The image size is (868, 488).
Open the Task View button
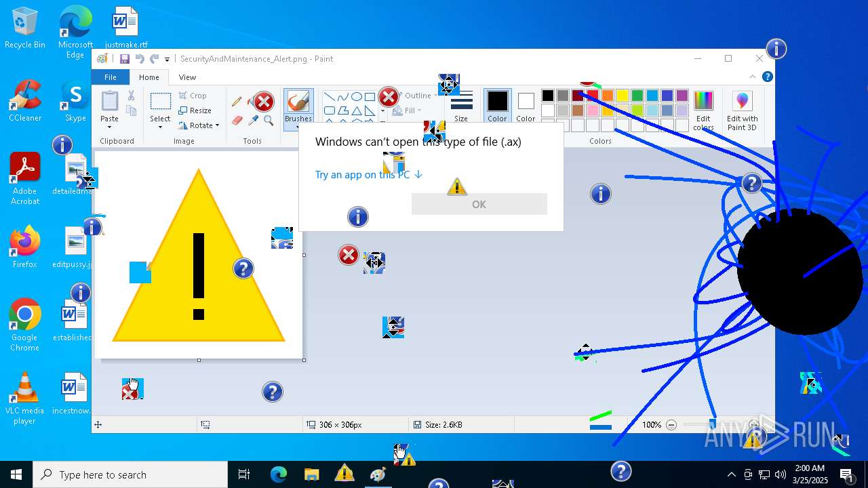coord(244,474)
